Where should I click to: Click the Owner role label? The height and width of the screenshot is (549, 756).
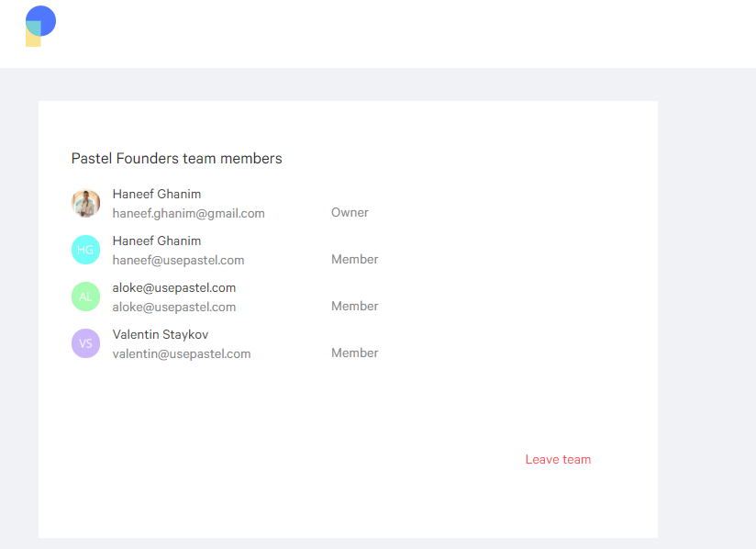pyautogui.click(x=350, y=212)
